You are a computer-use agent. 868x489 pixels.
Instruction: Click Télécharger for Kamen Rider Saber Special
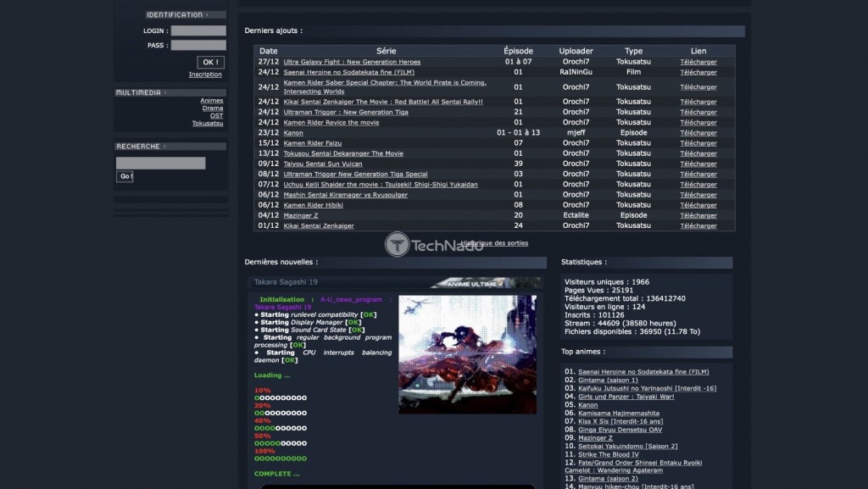coord(698,86)
